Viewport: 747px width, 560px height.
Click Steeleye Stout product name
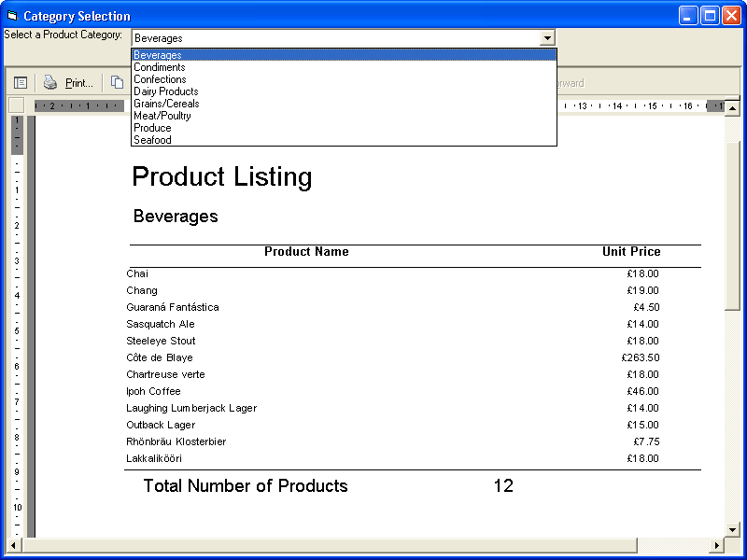[x=161, y=341]
